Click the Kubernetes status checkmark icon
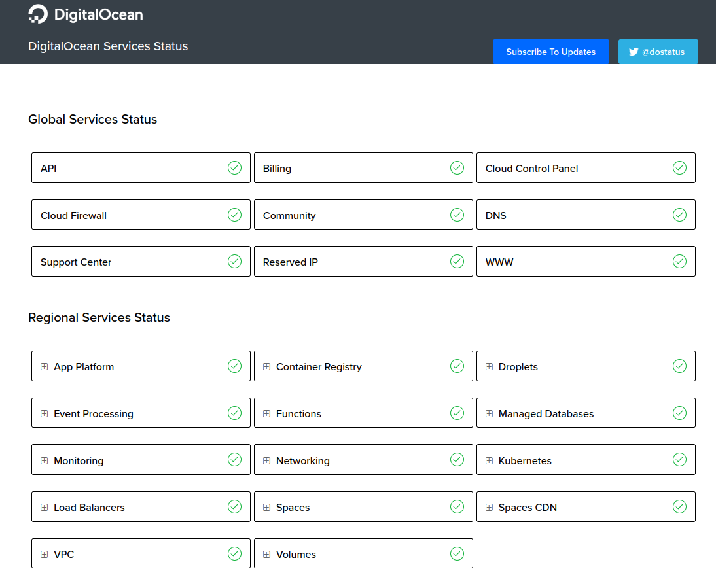This screenshot has width=716, height=588. (679, 459)
